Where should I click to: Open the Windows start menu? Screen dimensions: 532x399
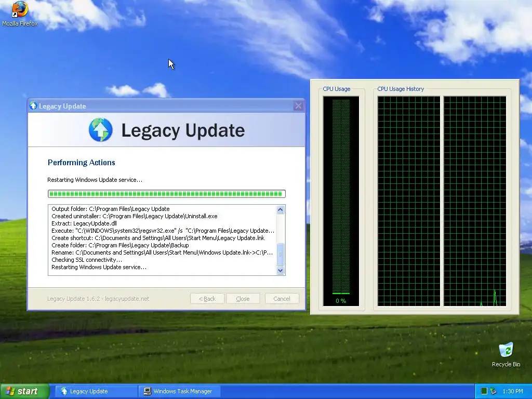pyautogui.click(x=25, y=391)
